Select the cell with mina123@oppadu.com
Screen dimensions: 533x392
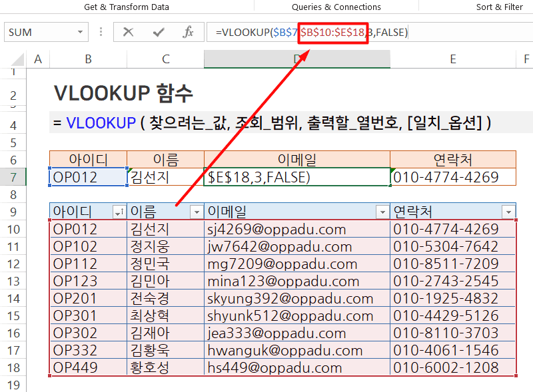pos(297,282)
